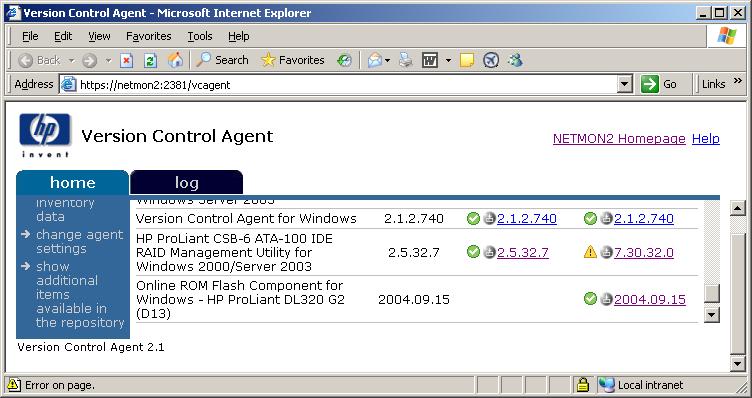Screen dimensions: 752x398
Task: Open the page Help link
Action: tap(705, 139)
